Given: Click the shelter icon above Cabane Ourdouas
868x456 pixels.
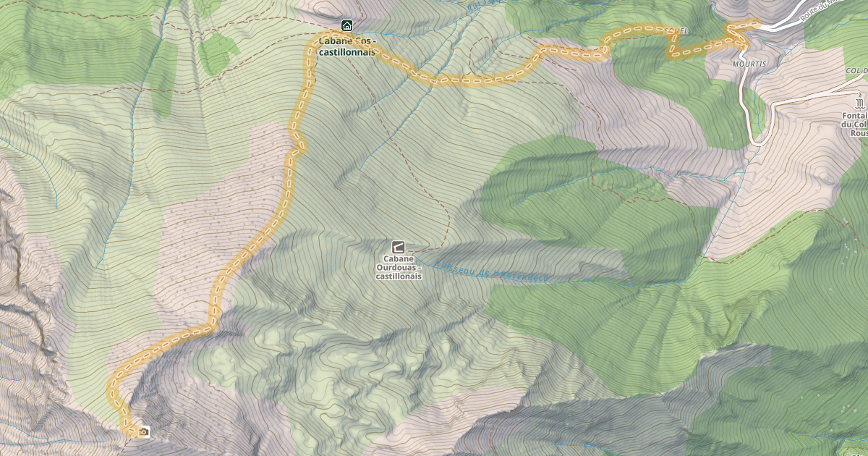Looking at the screenshot, I should click(398, 246).
